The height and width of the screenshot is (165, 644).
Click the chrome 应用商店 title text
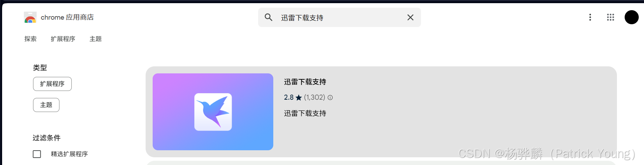[x=67, y=17]
